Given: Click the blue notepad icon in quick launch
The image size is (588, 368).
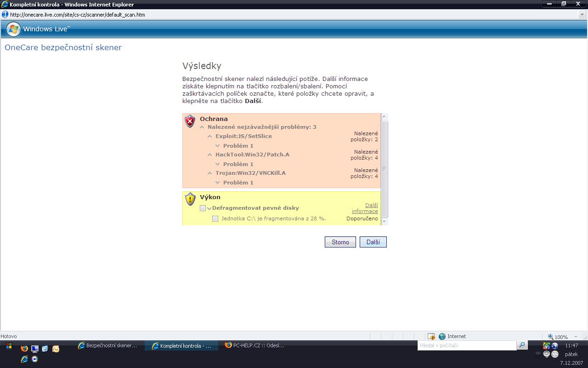Looking at the screenshot, I should pyautogui.click(x=45, y=349).
